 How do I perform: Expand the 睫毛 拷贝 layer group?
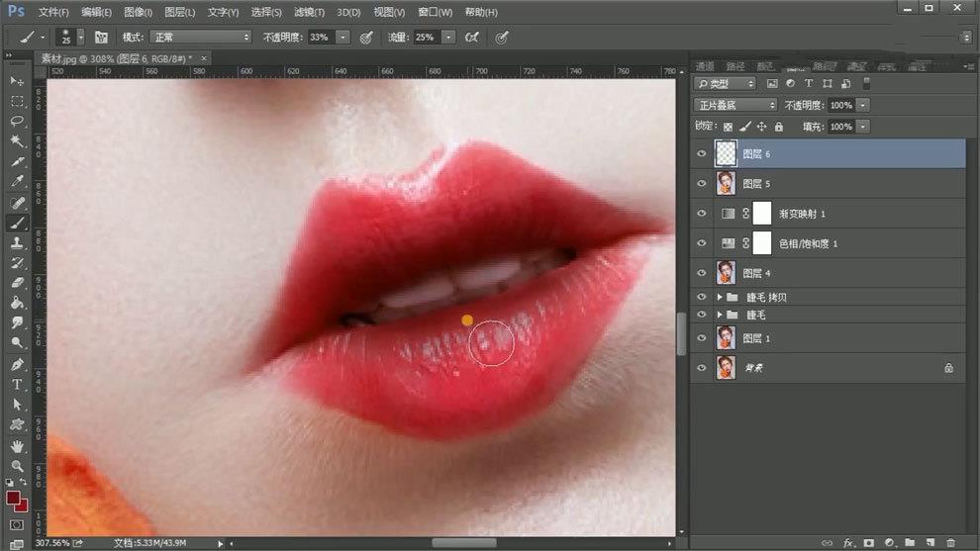(719, 297)
